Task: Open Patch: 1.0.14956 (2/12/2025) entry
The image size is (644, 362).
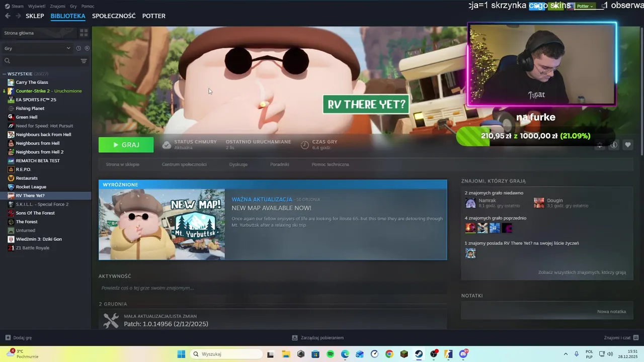Action: pos(166,324)
